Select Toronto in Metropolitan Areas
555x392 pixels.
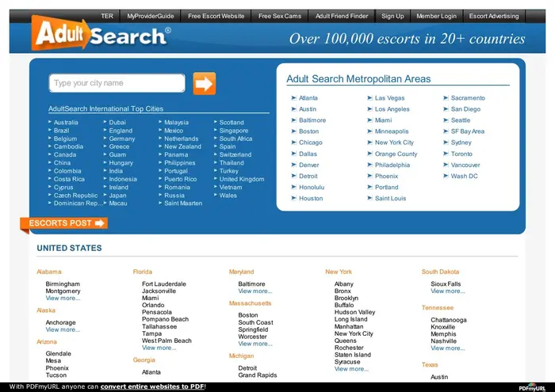coord(461,154)
